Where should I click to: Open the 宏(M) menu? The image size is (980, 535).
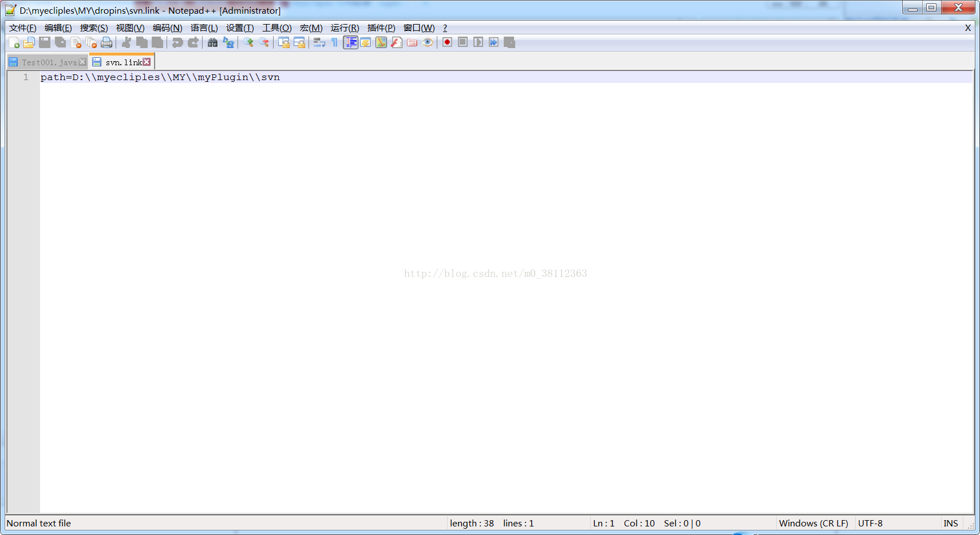click(x=311, y=28)
